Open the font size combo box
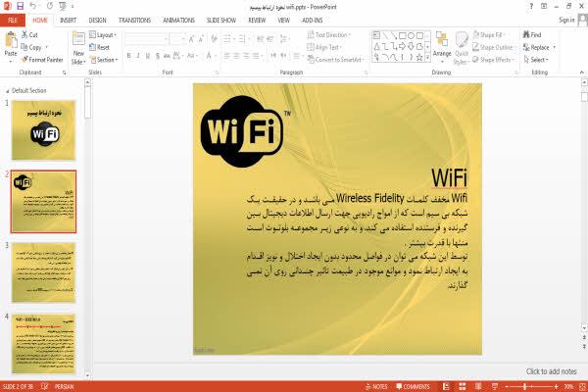 [x=177, y=39]
